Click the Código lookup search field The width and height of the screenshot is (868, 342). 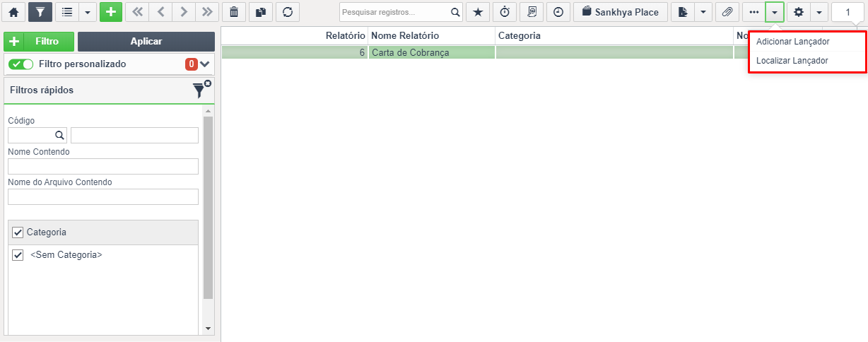pyautogui.click(x=37, y=135)
